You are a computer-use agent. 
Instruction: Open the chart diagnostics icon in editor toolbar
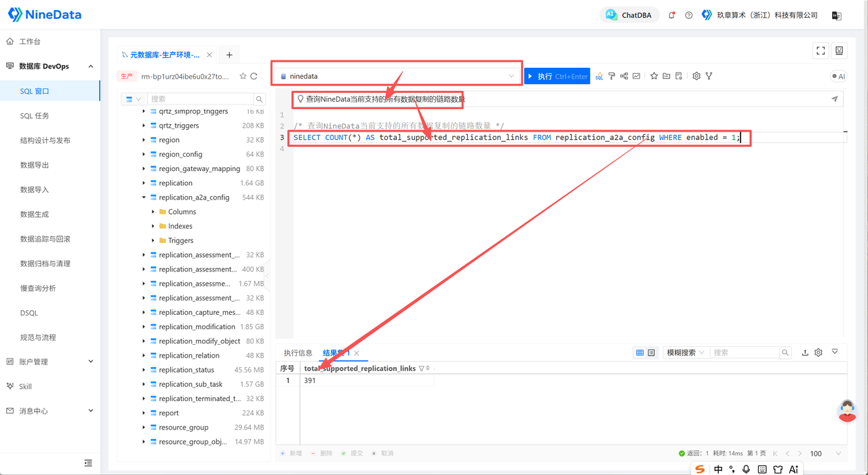point(636,76)
